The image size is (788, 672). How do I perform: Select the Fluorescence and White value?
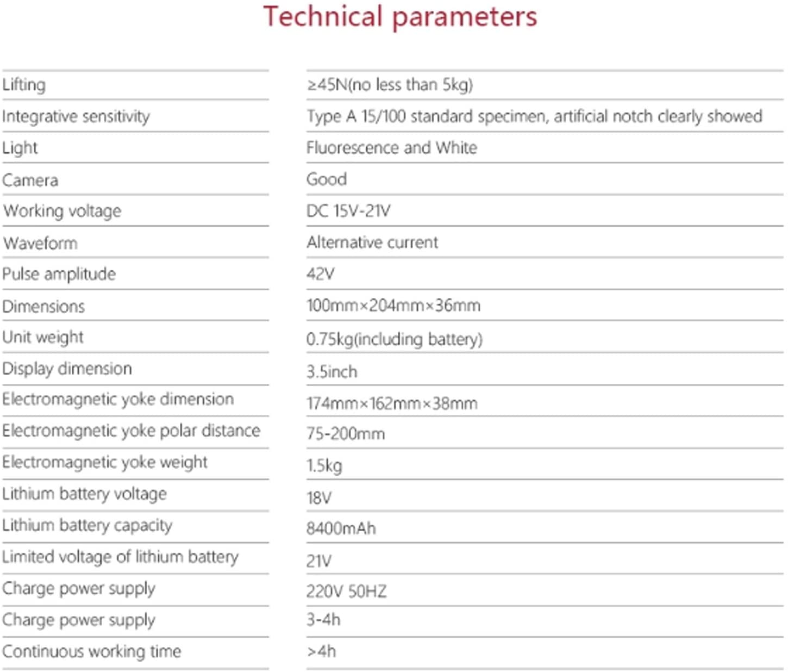(392, 147)
